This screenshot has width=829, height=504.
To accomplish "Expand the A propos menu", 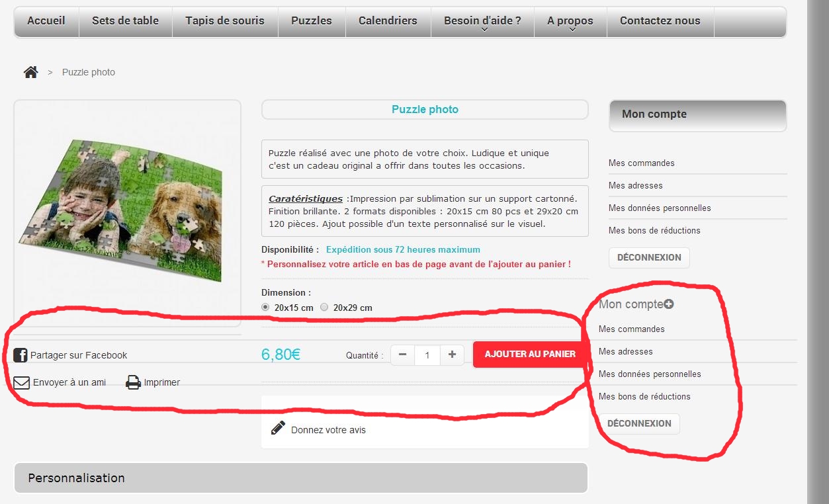I will point(570,21).
